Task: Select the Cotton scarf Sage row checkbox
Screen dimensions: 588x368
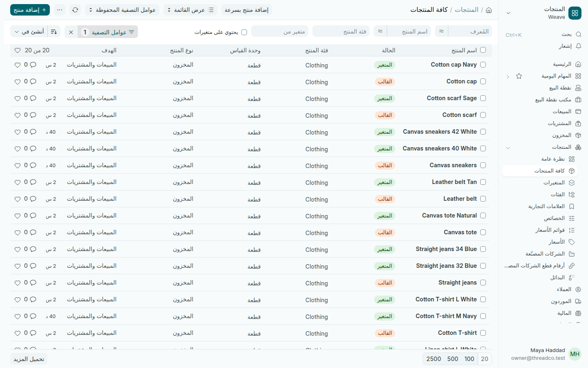Action: (483, 98)
